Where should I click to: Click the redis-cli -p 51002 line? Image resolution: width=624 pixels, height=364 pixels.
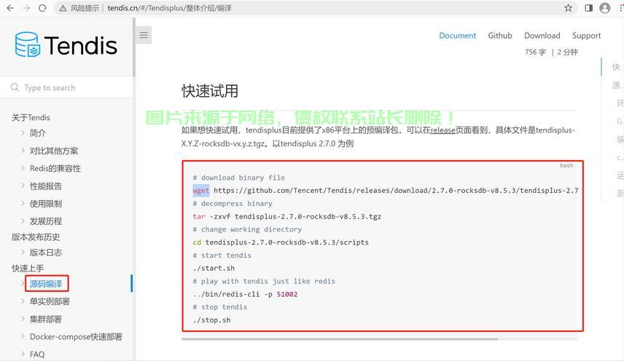pos(245,294)
